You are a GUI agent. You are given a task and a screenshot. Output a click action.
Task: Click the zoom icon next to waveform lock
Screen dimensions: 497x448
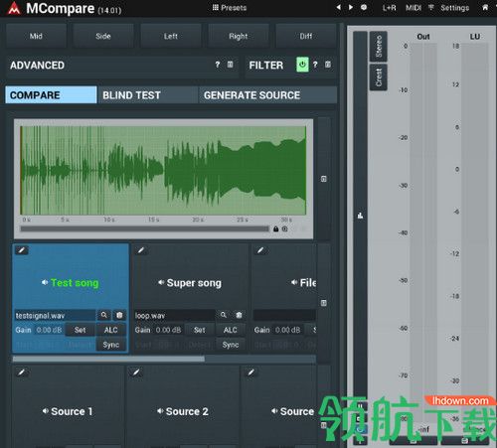coord(285,228)
